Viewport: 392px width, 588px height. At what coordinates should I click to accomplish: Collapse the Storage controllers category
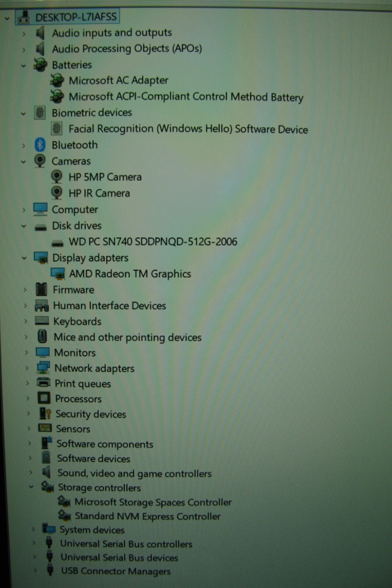(31, 487)
